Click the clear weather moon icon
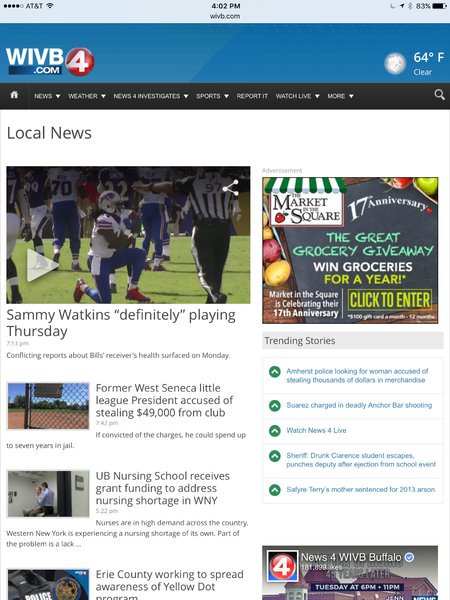 (395, 64)
